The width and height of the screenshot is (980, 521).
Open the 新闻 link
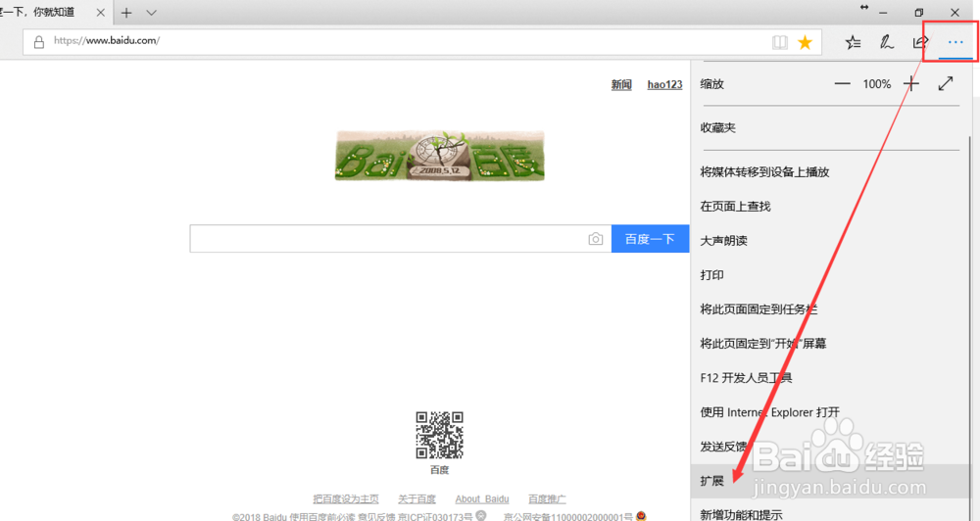(x=621, y=84)
